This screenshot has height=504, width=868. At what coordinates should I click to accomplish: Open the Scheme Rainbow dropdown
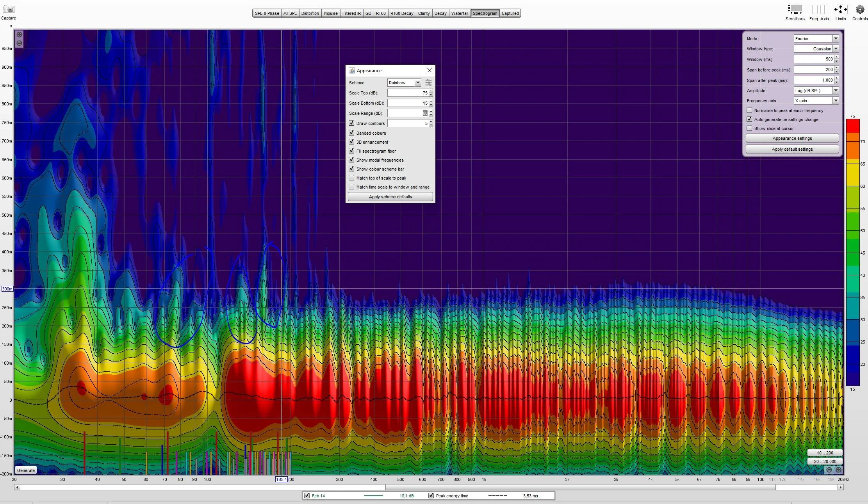click(418, 83)
